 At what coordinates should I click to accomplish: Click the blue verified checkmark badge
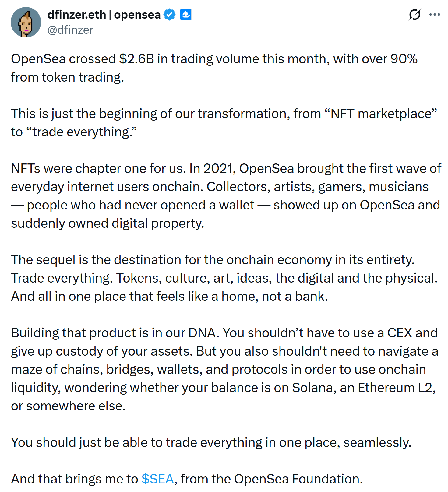[169, 15]
